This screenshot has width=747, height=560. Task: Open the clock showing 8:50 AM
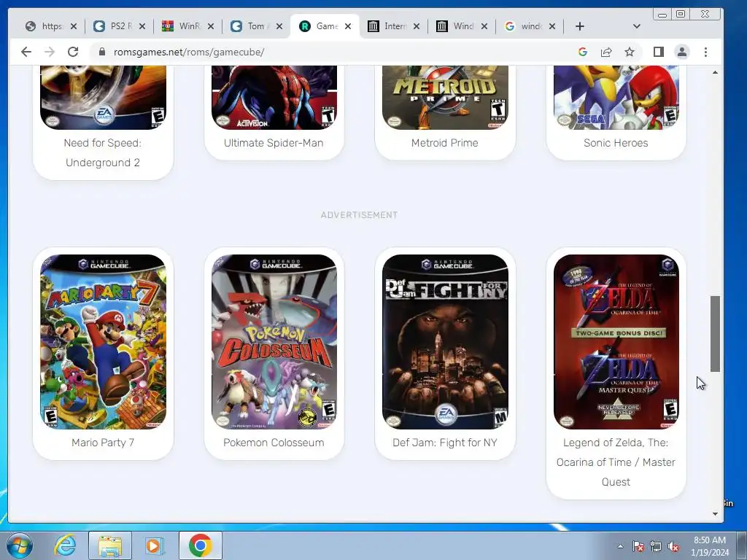click(710, 546)
